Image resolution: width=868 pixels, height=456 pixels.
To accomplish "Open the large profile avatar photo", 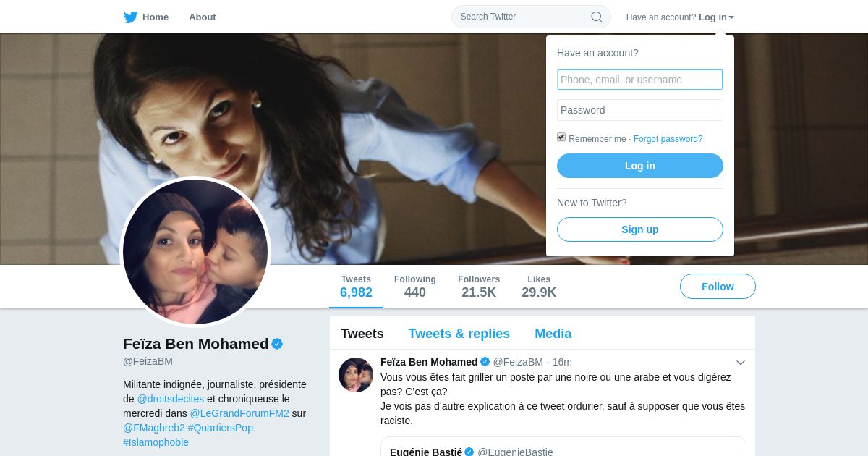I will [x=195, y=252].
